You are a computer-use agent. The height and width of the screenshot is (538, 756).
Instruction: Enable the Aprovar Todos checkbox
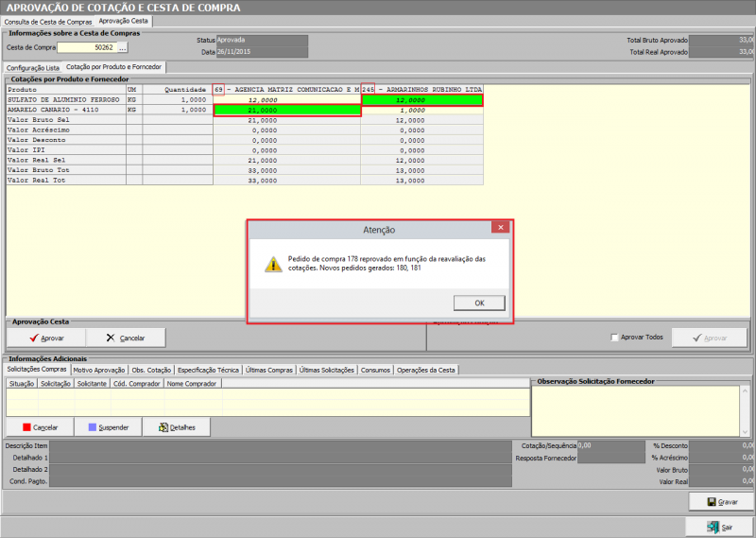pyautogui.click(x=615, y=338)
